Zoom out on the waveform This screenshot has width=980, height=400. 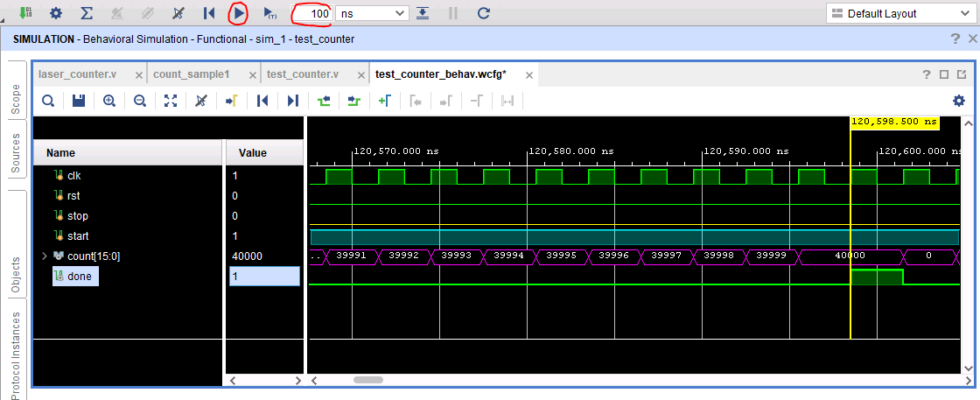[140, 102]
